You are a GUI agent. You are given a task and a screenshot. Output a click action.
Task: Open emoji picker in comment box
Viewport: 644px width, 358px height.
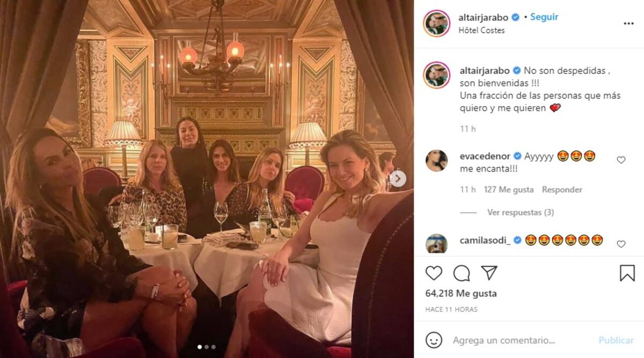coord(434,340)
